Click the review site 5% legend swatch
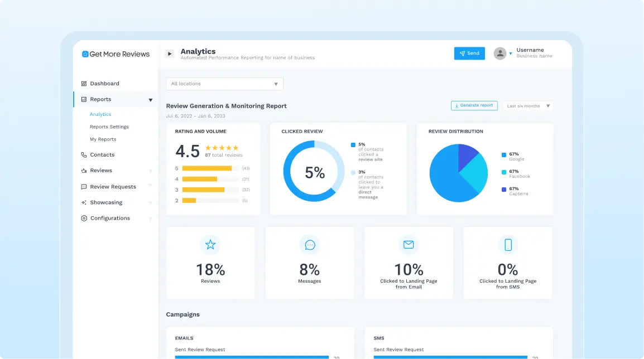The height and width of the screenshot is (359, 644). pos(353,145)
